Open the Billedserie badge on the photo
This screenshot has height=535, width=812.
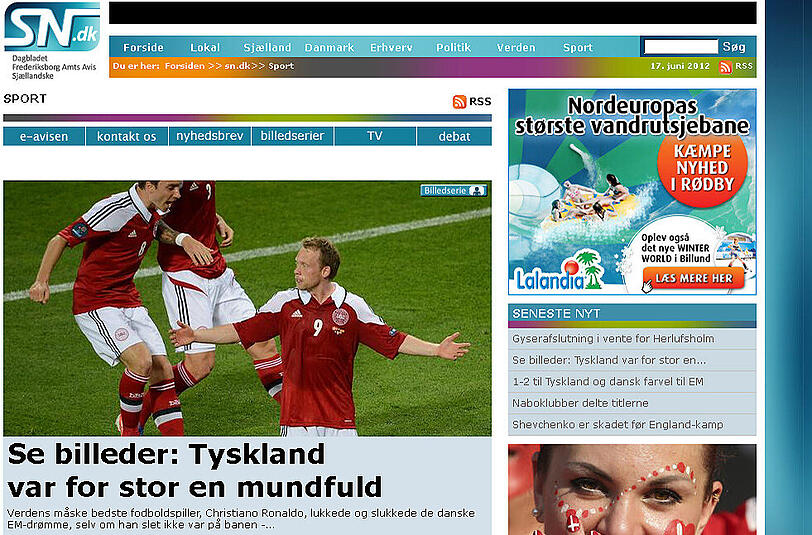point(454,191)
